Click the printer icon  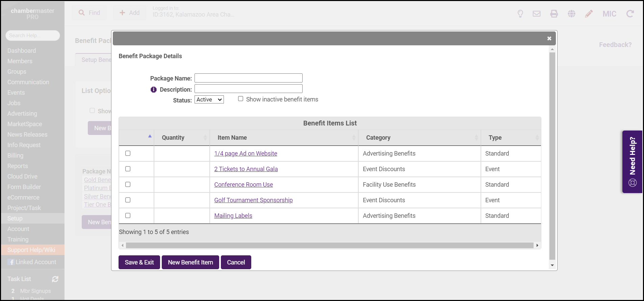(554, 14)
